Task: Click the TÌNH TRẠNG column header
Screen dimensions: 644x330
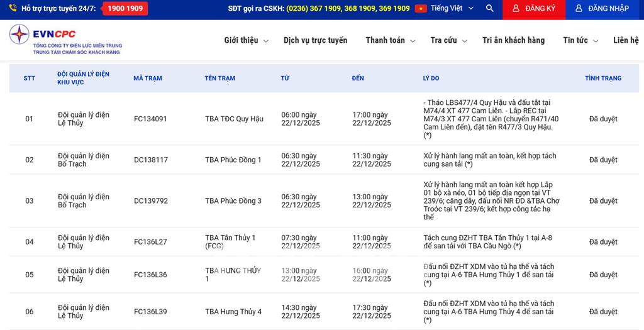Action: pyautogui.click(x=602, y=79)
